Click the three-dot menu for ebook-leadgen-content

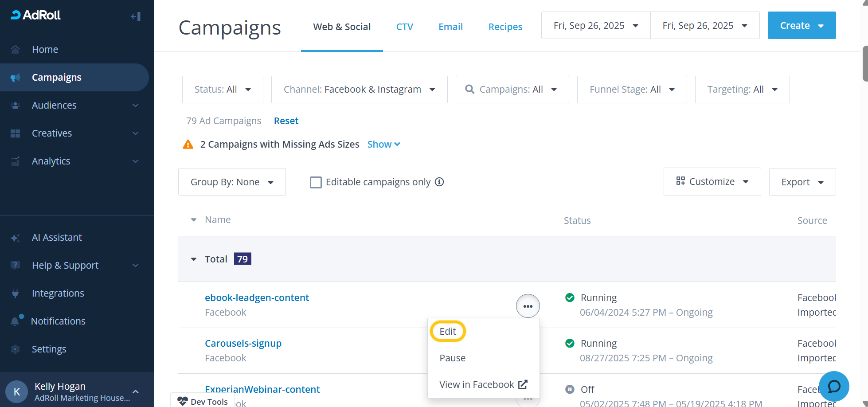[x=528, y=306]
